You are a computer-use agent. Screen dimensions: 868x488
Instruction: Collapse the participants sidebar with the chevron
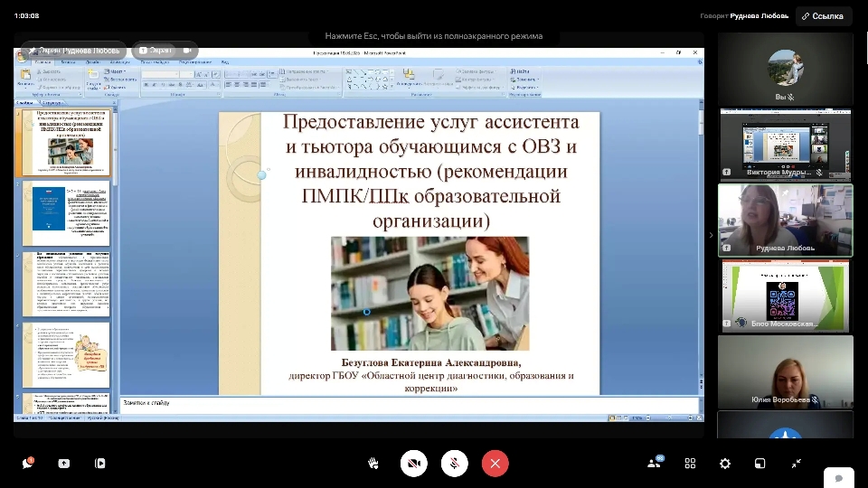(710, 235)
